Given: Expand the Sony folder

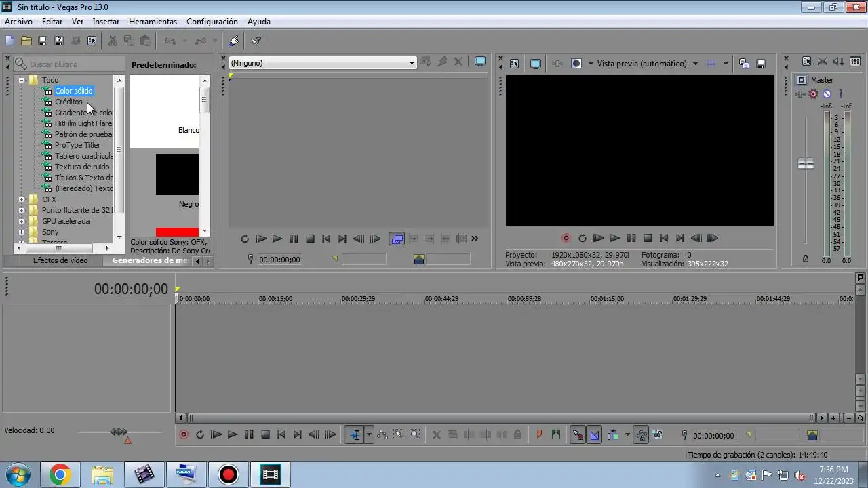Looking at the screenshot, I should tap(21, 232).
